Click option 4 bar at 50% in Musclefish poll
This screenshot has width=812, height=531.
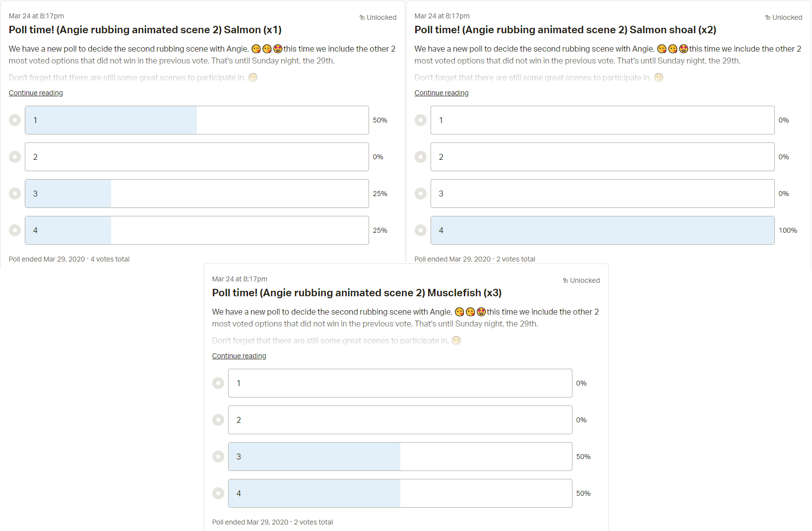[x=400, y=493]
